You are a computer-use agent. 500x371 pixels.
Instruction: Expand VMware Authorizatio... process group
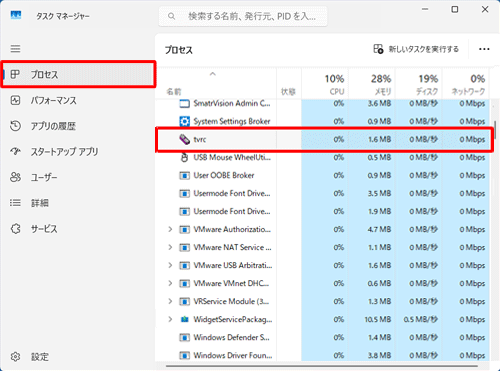coord(170,229)
